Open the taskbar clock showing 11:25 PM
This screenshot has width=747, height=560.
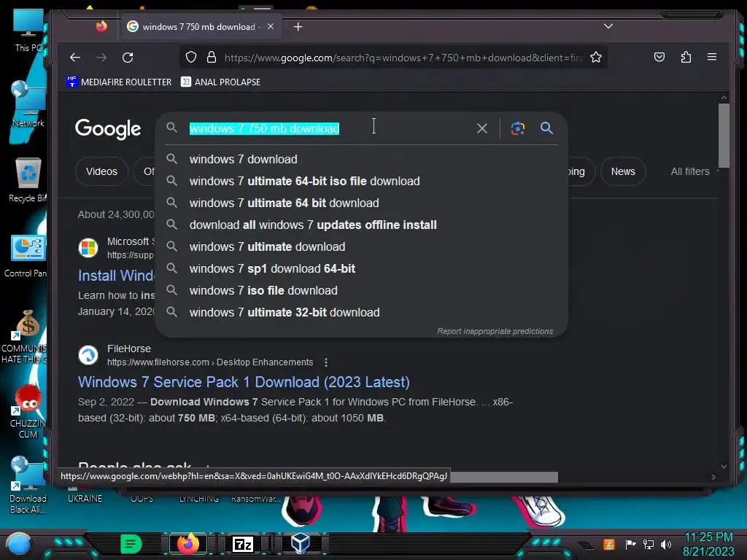[708, 544]
